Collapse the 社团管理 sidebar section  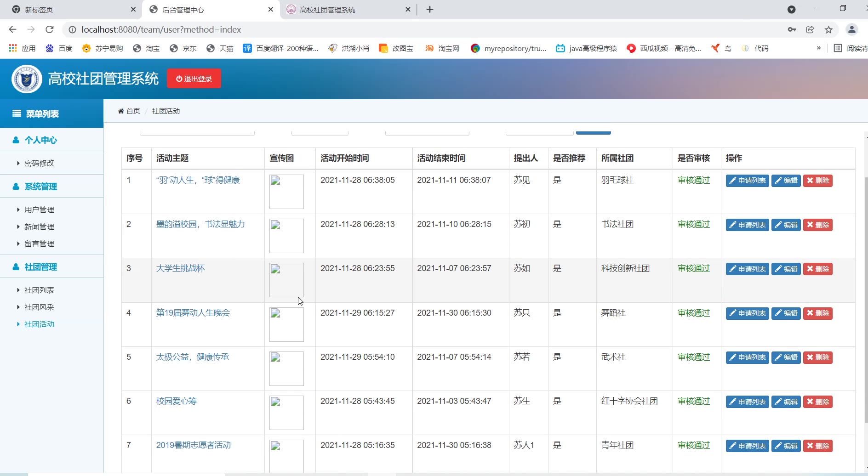point(40,267)
